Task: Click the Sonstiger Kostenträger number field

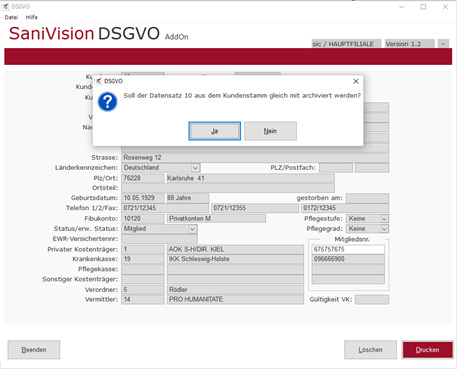Action: (143, 279)
